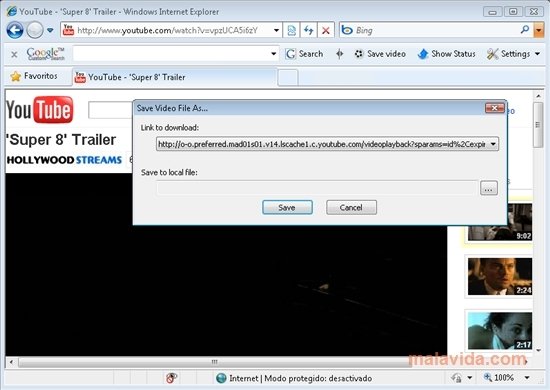Open the Favoritos star button
550x390 pixels.
click(x=34, y=76)
